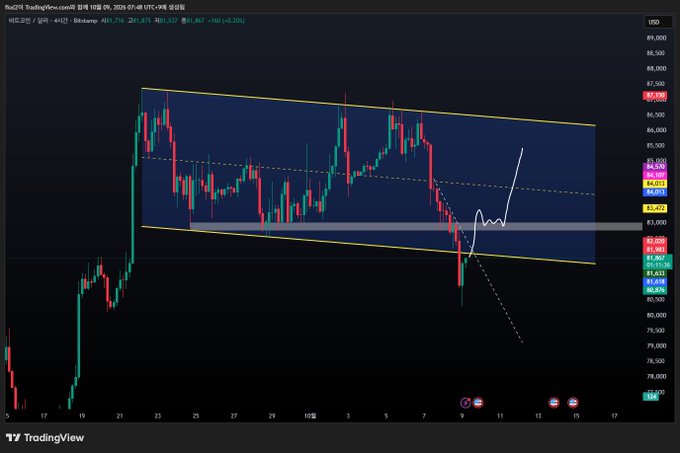Open US flag event beside lightning icon

[477, 403]
